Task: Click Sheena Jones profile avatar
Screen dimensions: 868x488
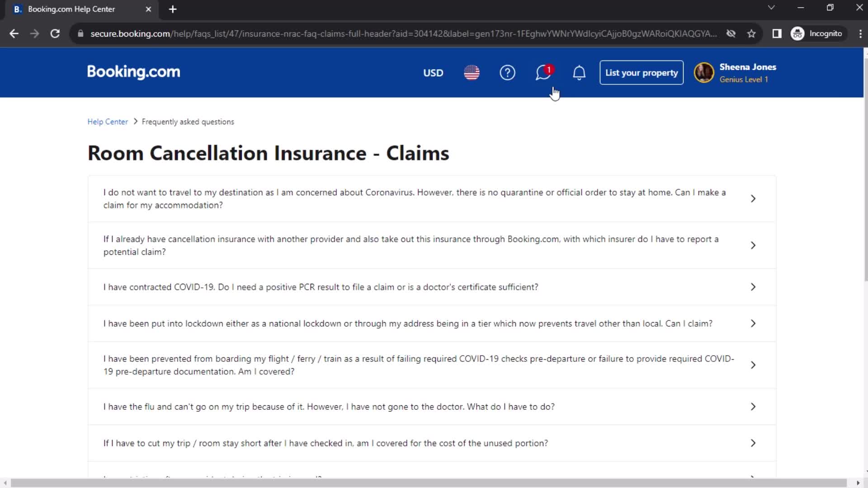Action: tap(704, 73)
